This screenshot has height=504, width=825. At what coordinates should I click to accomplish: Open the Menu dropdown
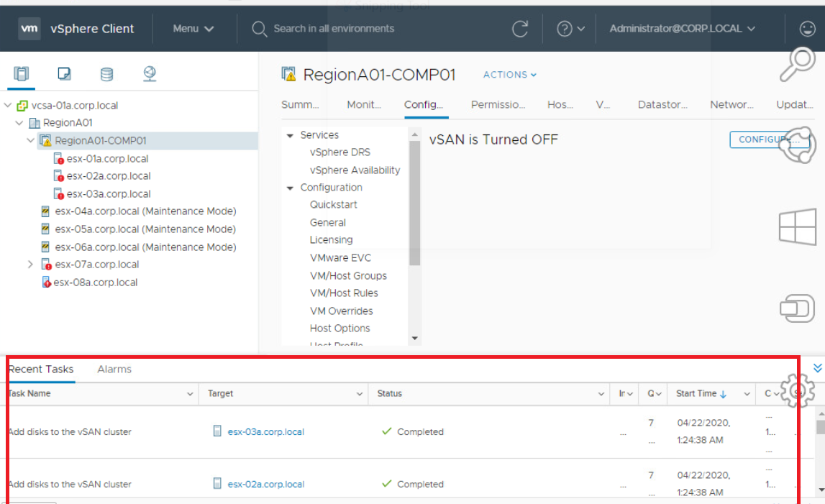point(193,29)
